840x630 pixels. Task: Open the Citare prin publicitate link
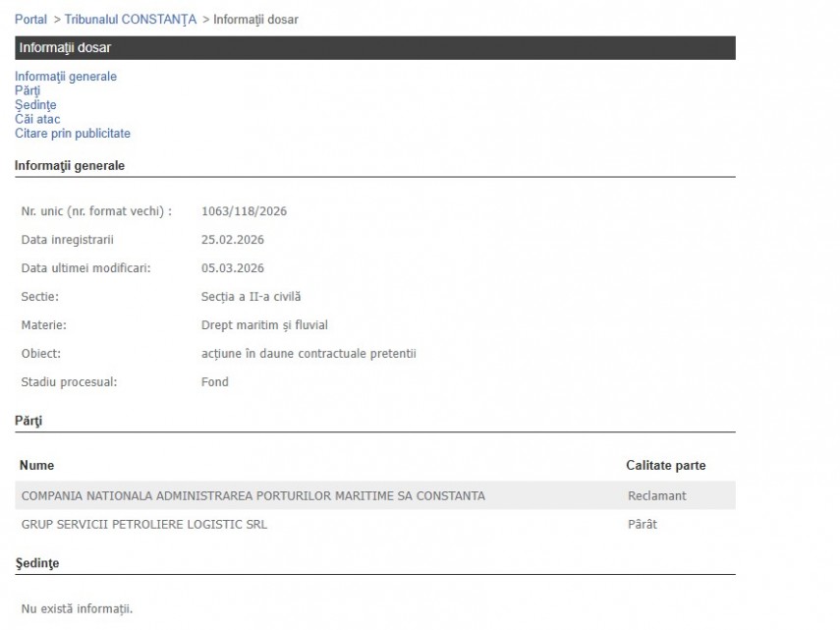pos(73,134)
